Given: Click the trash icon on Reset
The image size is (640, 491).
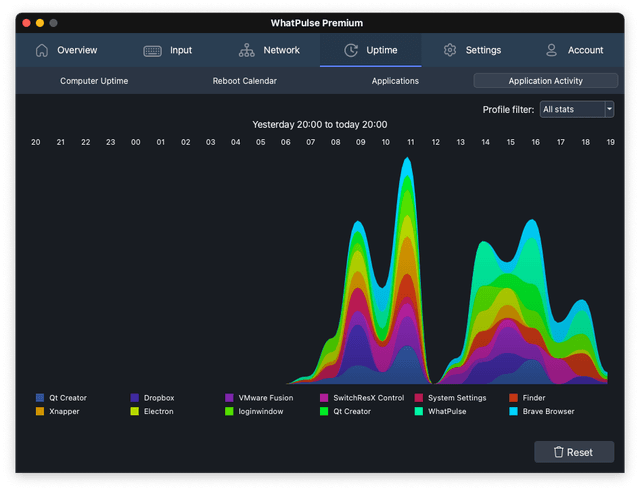Looking at the screenshot, I should (557, 452).
